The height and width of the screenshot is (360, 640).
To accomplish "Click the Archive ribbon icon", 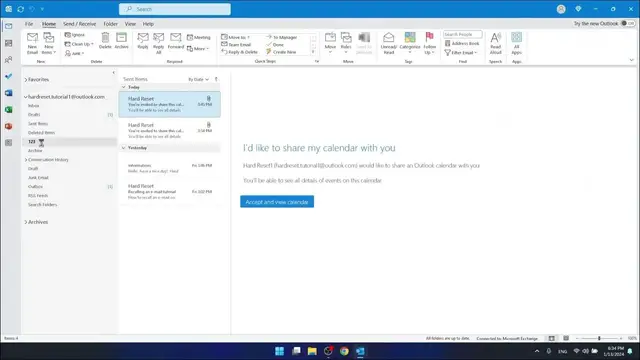I will coord(121,38).
